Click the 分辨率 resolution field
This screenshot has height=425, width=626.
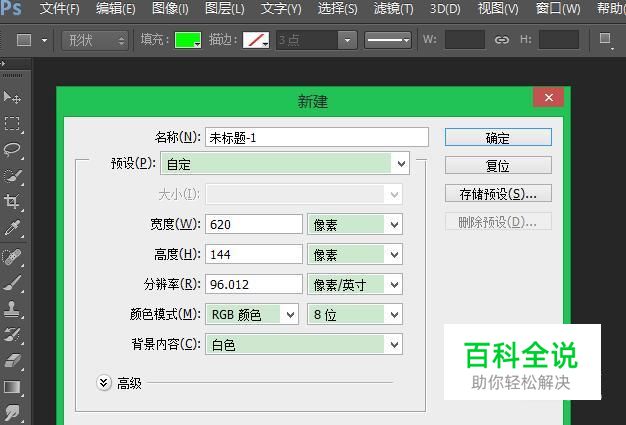[254, 284]
